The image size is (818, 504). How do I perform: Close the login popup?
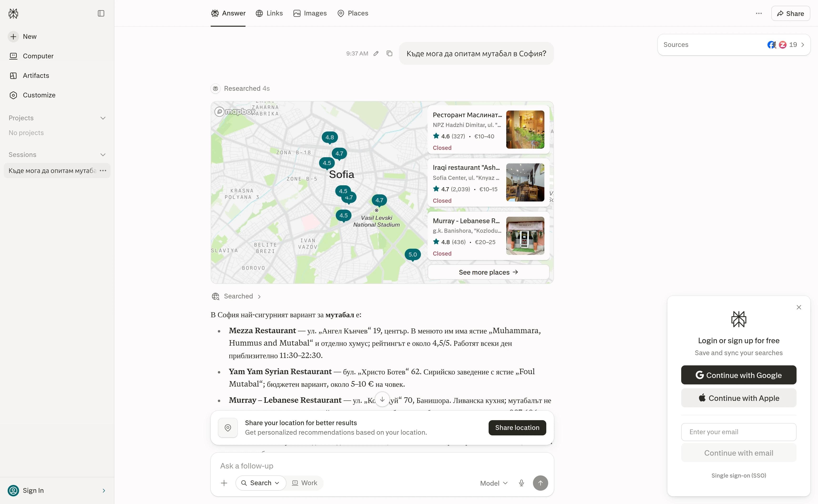coord(799,307)
